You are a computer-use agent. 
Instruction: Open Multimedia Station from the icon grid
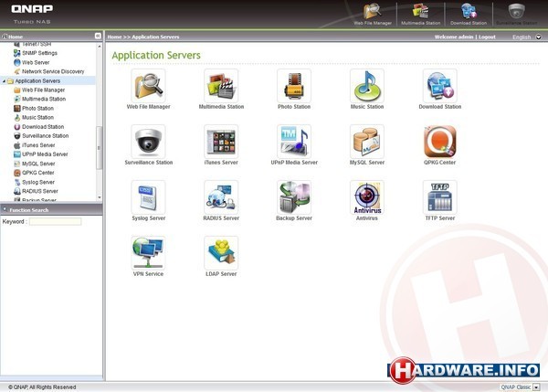pyautogui.click(x=221, y=86)
